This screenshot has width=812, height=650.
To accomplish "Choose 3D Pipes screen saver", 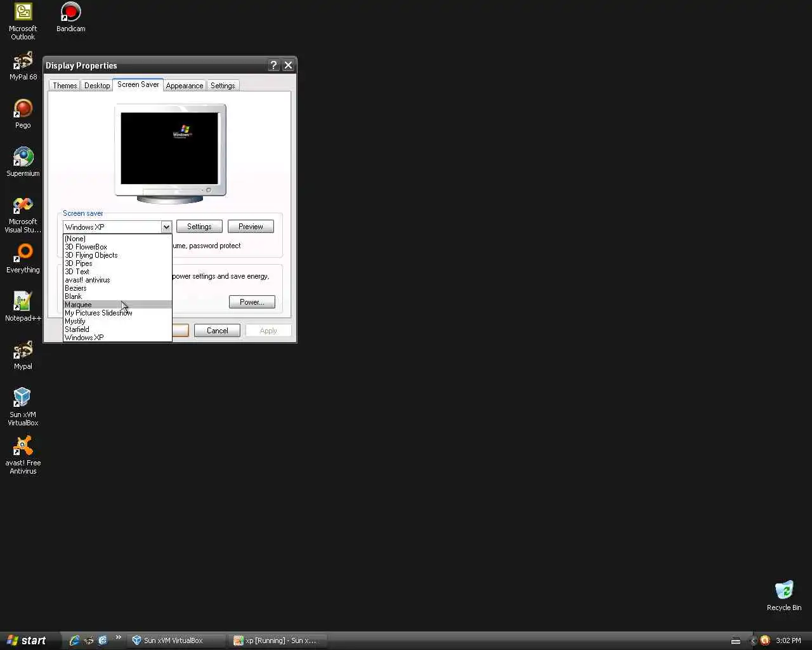I will [117, 263].
